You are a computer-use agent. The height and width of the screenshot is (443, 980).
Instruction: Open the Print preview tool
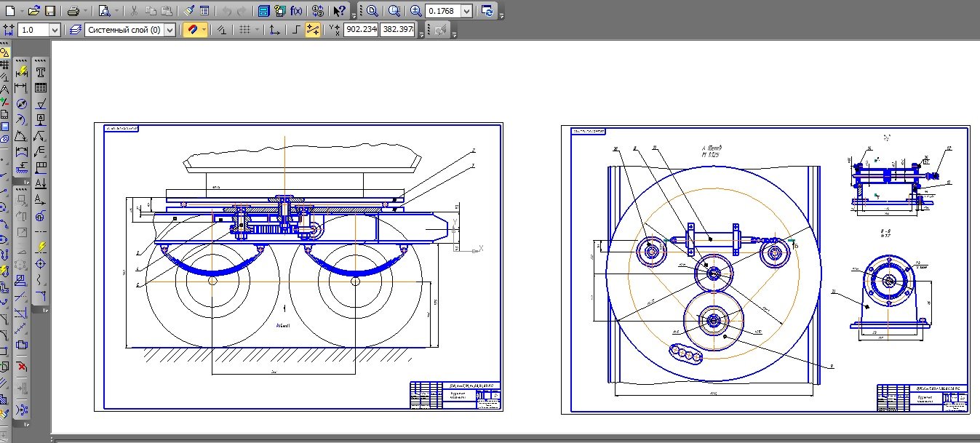click(104, 11)
